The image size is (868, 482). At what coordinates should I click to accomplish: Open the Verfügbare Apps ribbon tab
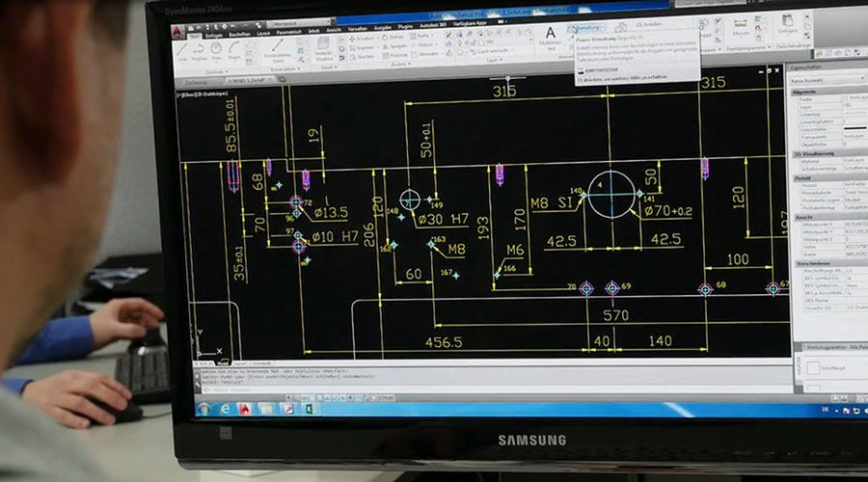(470, 24)
